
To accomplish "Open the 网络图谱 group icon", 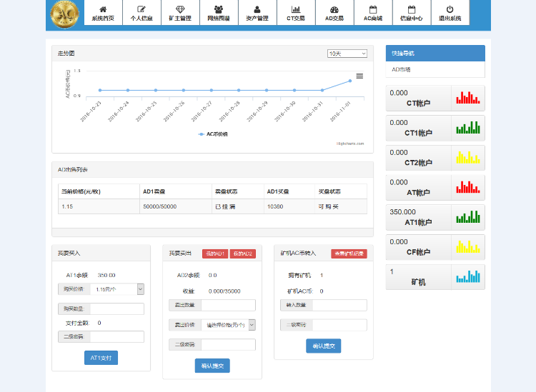I will click(219, 9).
